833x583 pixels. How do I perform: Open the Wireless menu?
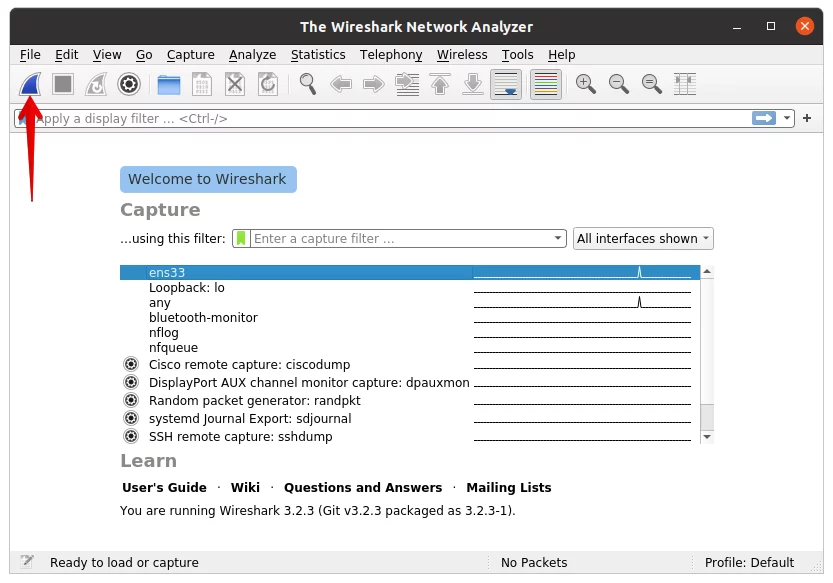[462, 55]
